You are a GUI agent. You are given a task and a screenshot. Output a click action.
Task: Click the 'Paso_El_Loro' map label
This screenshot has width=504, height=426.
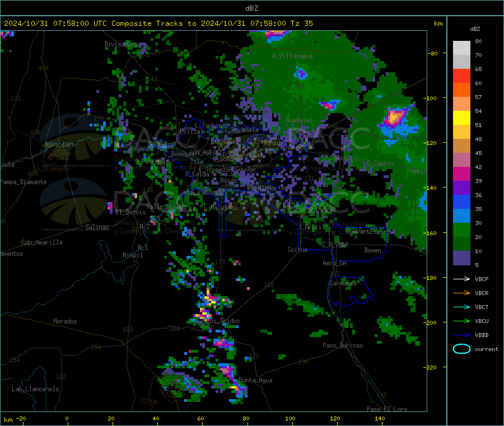click(x=387, y=409)
